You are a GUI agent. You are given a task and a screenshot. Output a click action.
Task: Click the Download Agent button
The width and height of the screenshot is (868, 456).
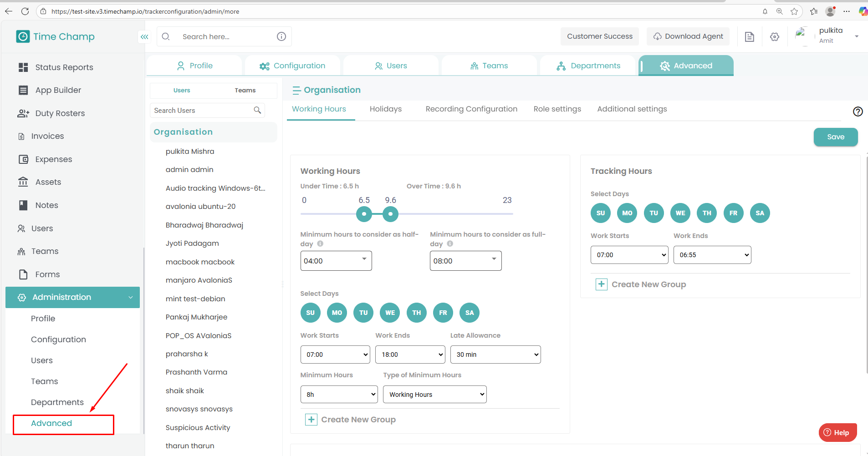click(688, 36)
